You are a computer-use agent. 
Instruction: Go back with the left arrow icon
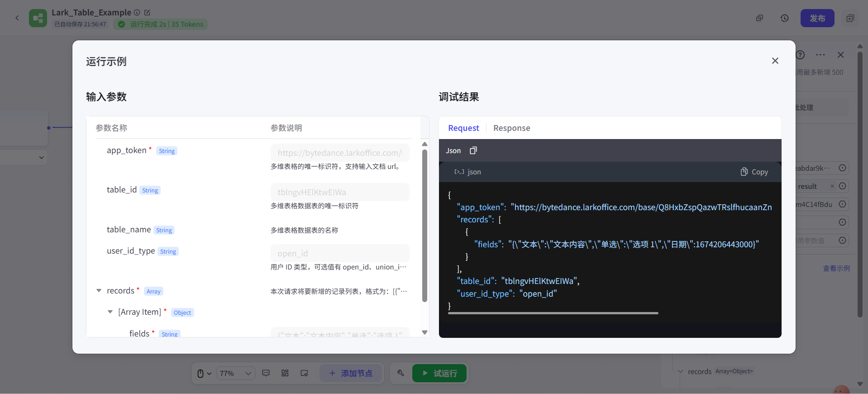click(17, 18)
